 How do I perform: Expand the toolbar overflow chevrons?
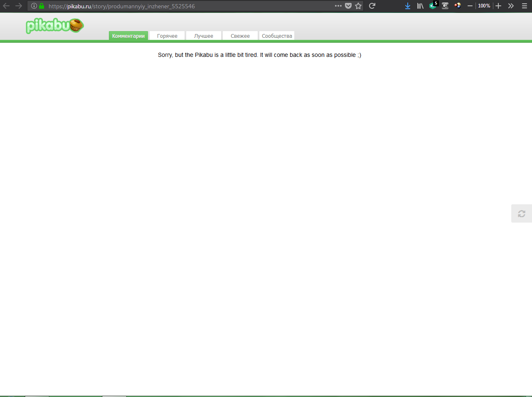[511, 6]
